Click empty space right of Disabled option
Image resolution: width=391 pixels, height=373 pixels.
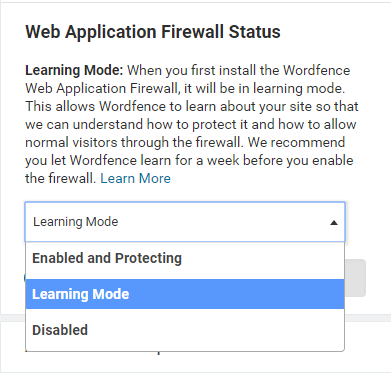coord(217,330)
